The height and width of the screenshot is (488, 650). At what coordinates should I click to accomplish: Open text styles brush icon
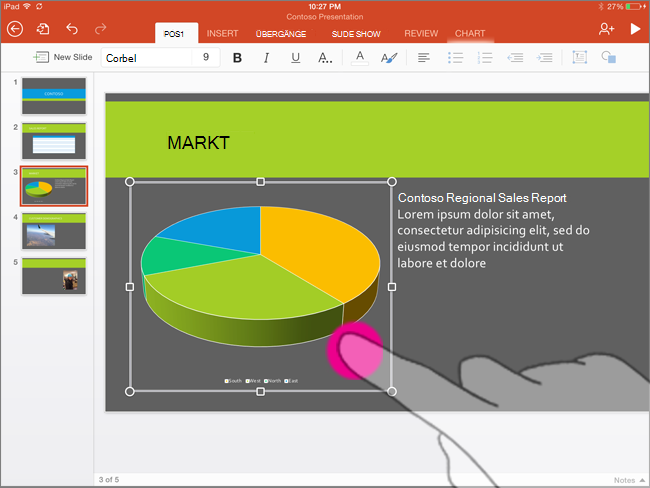pyautogui.click(x=389, y=58)
